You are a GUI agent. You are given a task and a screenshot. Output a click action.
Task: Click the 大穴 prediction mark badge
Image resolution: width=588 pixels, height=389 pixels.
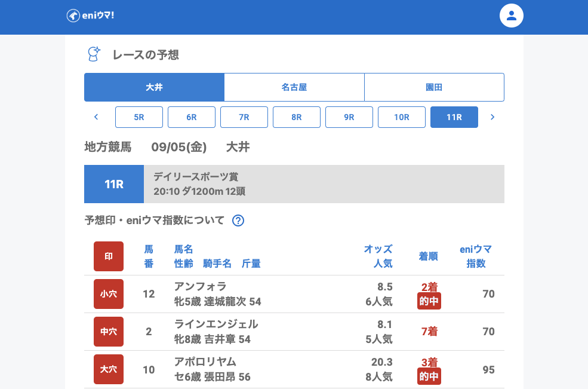(109, 369)
